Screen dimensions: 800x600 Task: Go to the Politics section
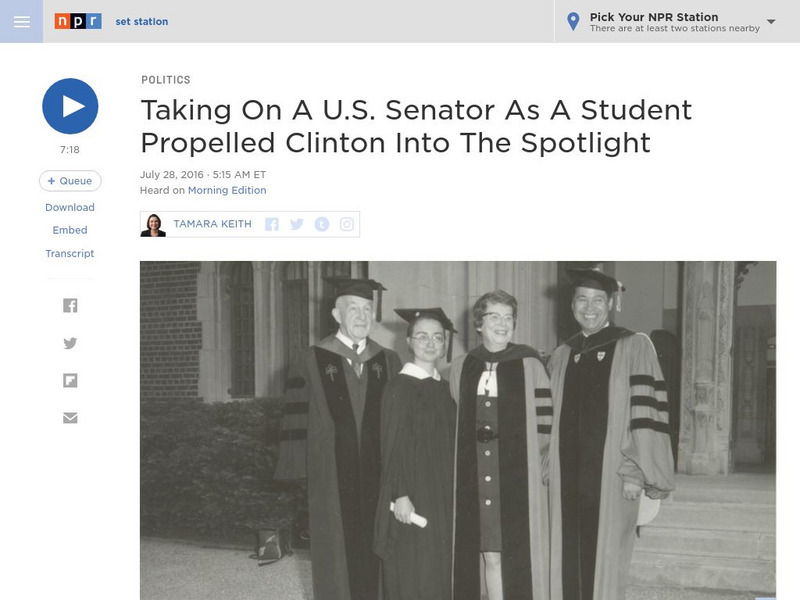coord(166,80)
